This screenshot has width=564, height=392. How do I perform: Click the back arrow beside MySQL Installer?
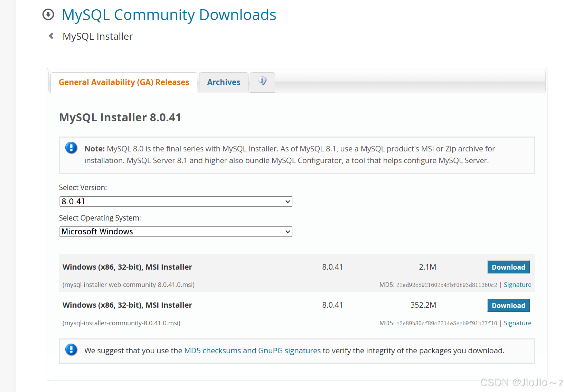click(51, 36)
